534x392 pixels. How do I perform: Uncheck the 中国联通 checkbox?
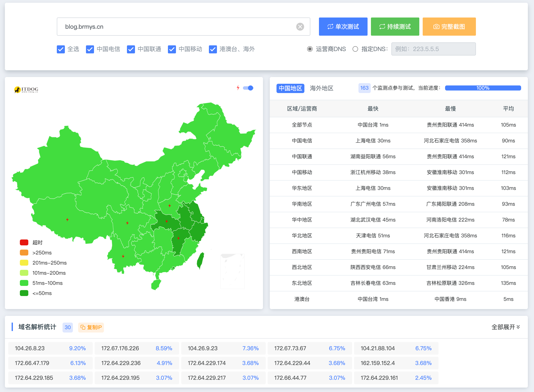131,49
